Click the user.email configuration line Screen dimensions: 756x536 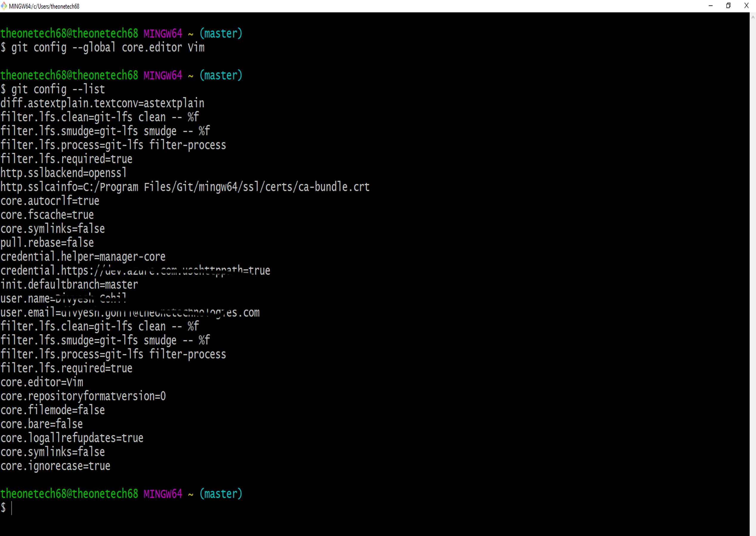point(129,312)
